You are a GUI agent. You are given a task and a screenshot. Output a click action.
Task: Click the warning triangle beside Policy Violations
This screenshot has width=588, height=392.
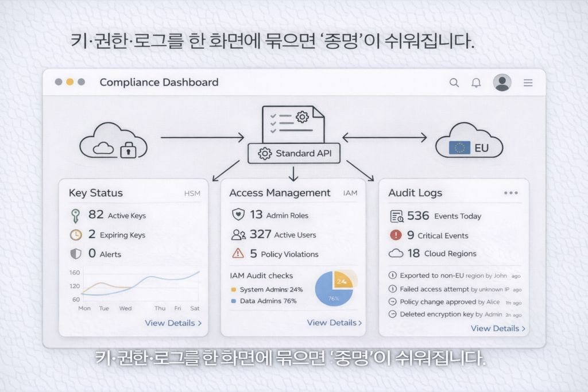[238, 254]
